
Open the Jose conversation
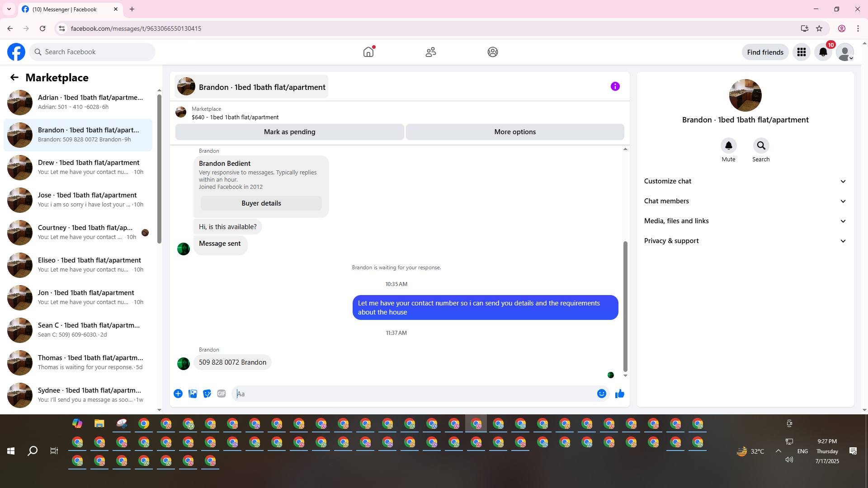click(78, 200)
